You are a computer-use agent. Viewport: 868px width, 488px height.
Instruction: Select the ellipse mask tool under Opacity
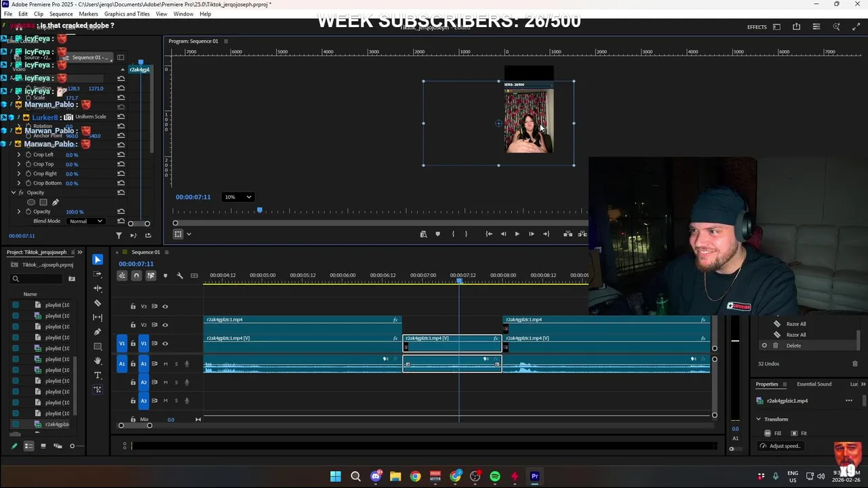31,202
